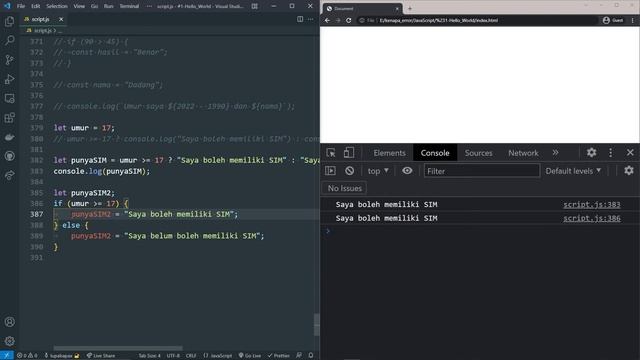Click the feedback icon in the status bar
The image size is (640, 360).
299,356
